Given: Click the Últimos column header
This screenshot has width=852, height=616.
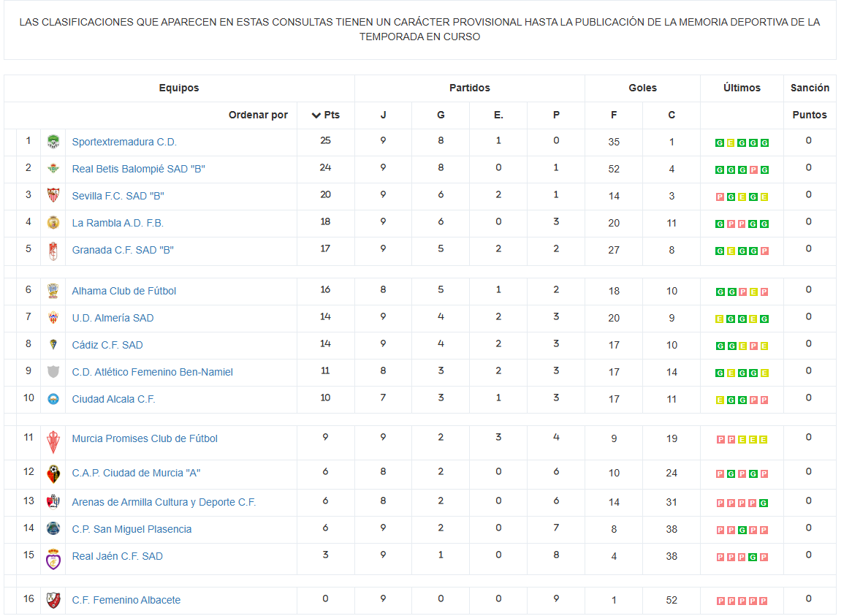Looking at the screenshot, I should click(x=742, y=88).
